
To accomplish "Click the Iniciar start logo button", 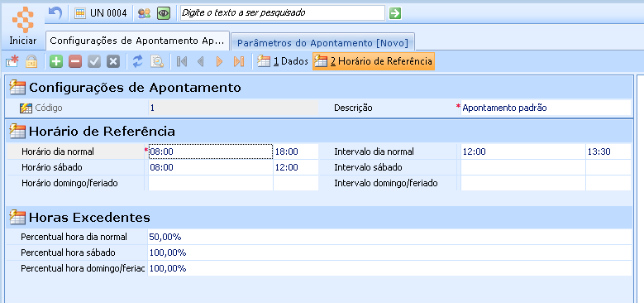I will tap(23, 26).
